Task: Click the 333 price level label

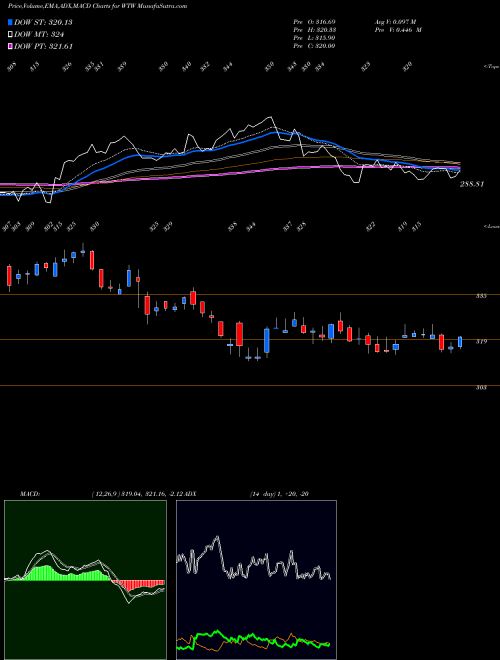Action: click(481, 296)
